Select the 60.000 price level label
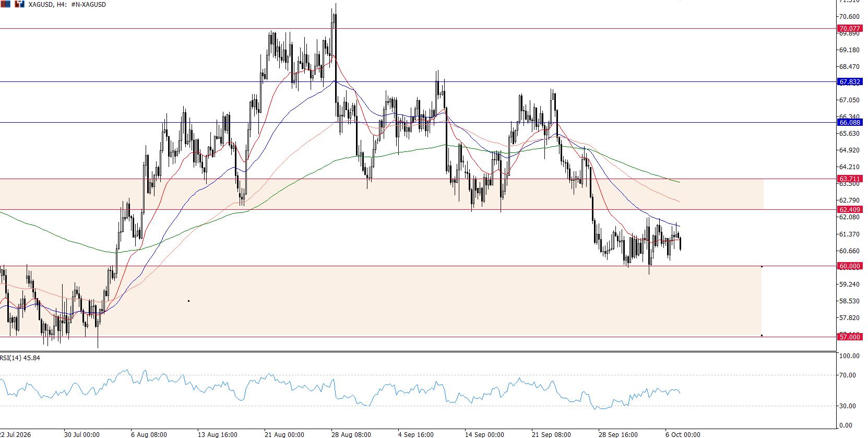 point(849,266)
